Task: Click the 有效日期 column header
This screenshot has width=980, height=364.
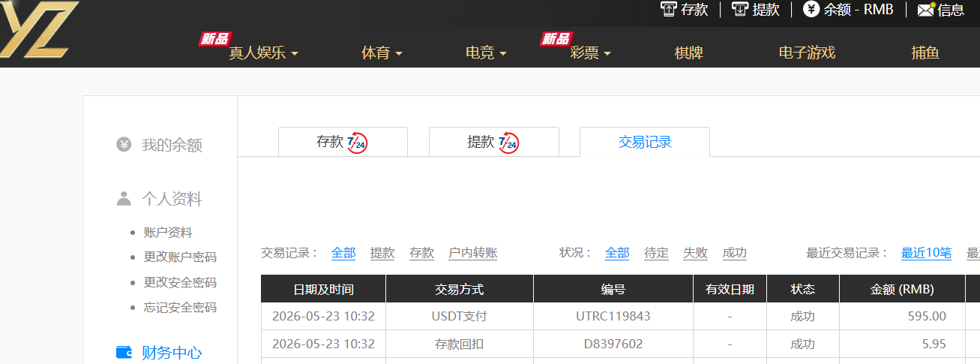Action: [730, 289]
